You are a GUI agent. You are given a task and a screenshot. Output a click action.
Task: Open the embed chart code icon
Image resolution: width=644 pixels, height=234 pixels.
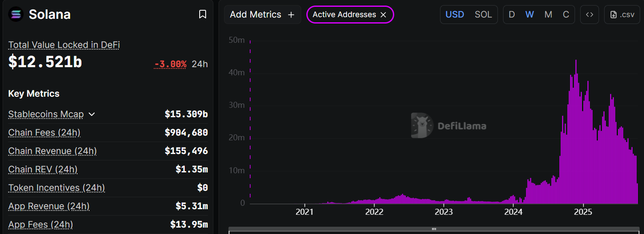point(590,15)
